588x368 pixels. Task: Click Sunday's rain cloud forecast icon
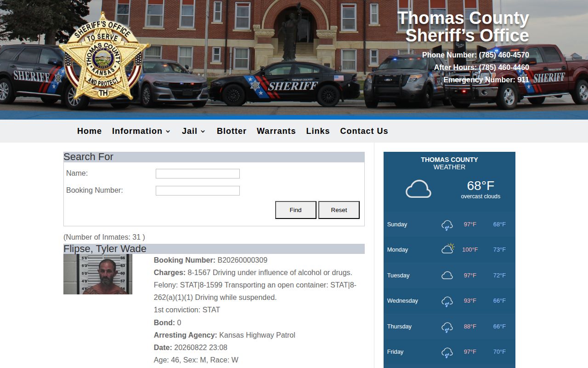point(447,225)
